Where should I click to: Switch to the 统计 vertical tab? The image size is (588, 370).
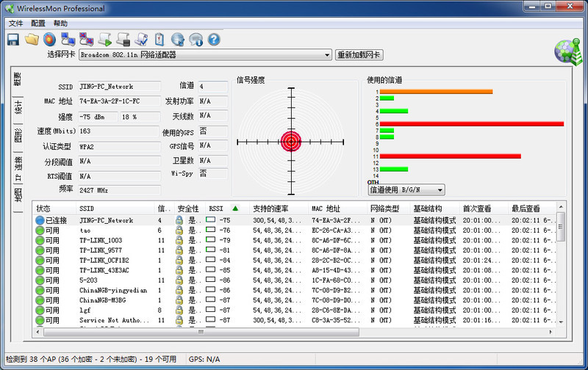(x=18, y=107)
